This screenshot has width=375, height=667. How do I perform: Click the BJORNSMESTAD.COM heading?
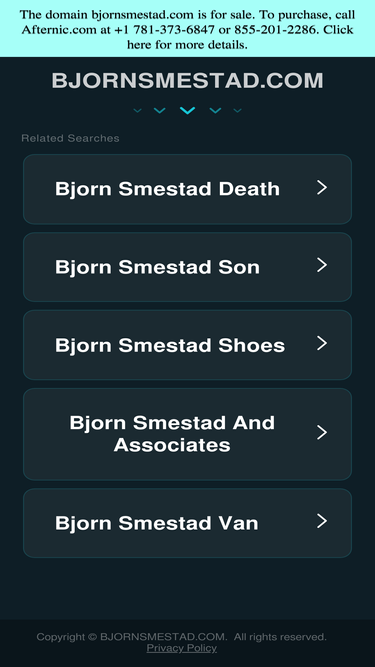(x=188, y=80)
